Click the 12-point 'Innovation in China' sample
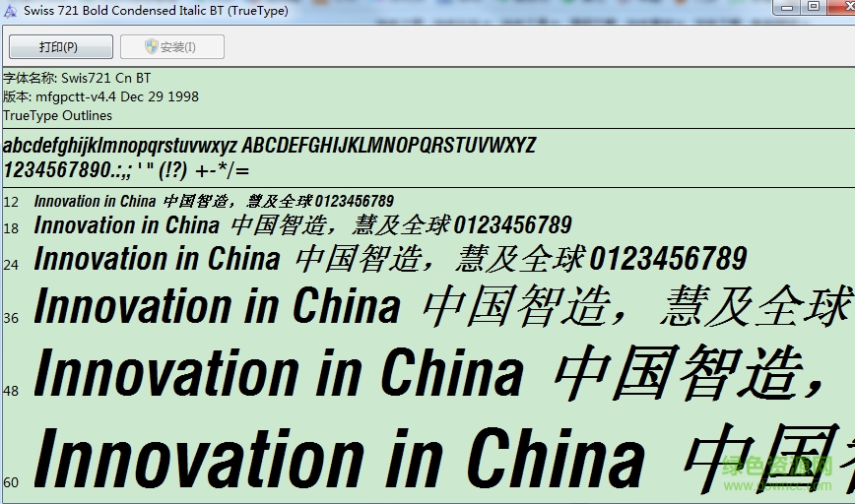The width and height of the screenshot is (855, 504). pos(95,201)
